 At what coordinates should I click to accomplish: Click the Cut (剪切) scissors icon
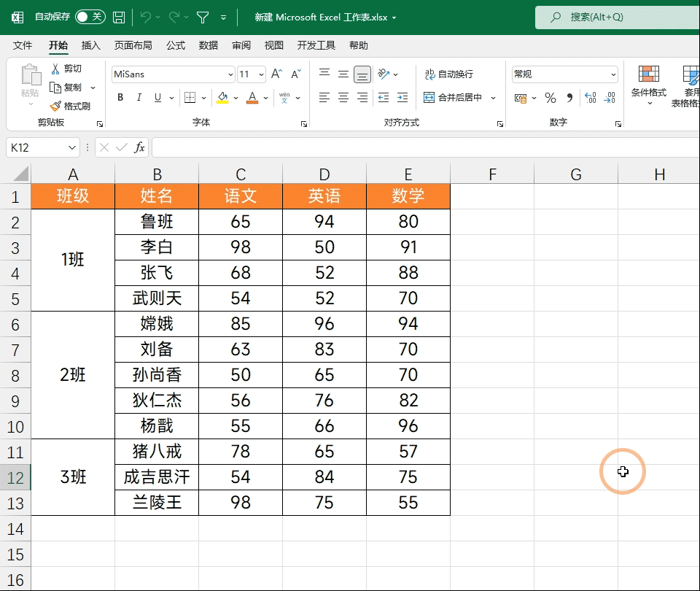[x=56, y=69]
